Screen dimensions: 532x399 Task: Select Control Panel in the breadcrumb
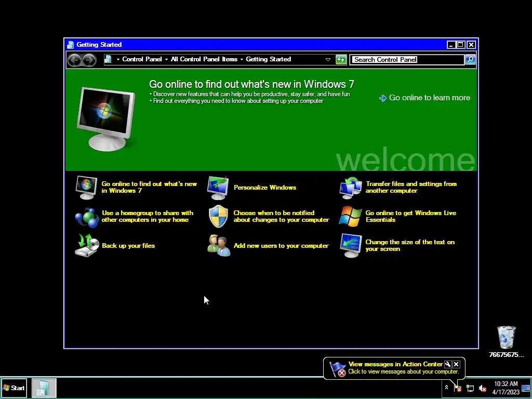(142, 59)
